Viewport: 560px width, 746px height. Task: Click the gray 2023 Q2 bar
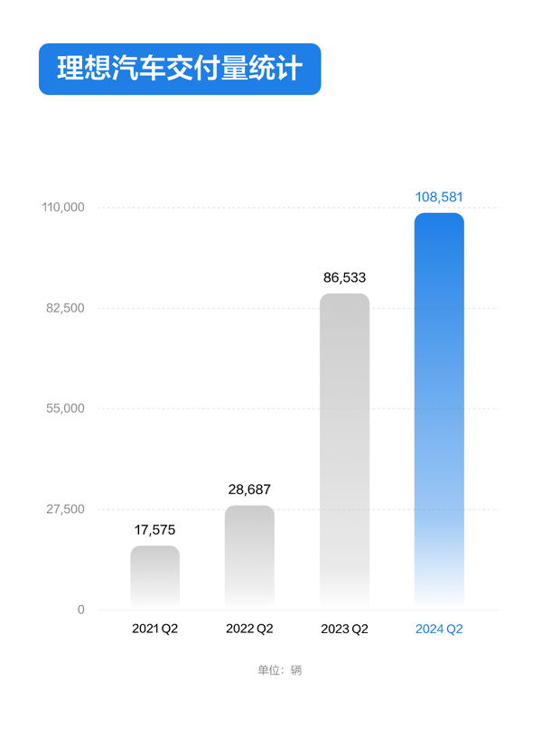pos(344,450)
